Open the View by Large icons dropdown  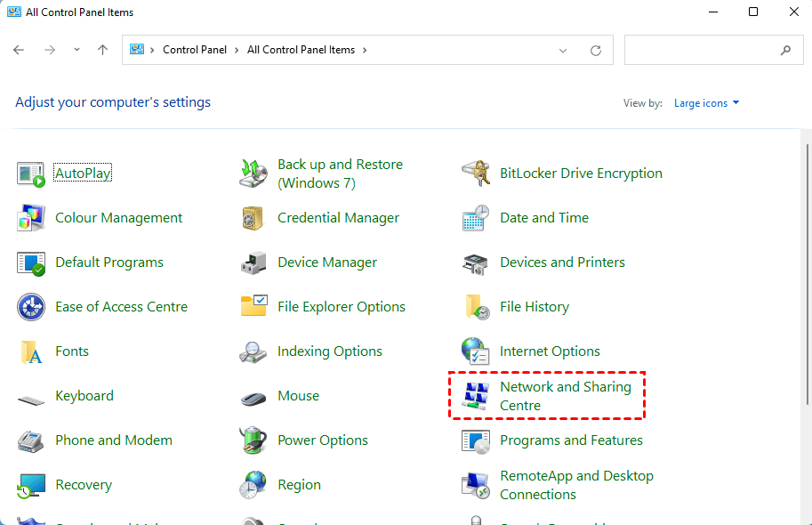[x=706, y=103]
